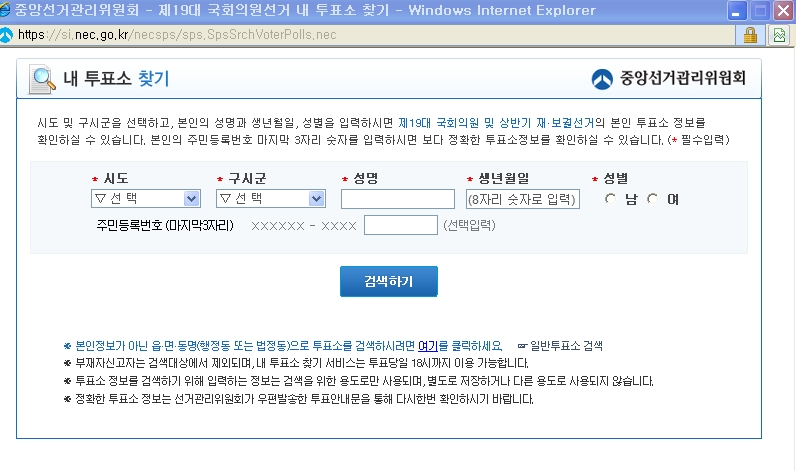Click the 중앙선거관리위원회 logo emblem

click(x=602, y=79)
